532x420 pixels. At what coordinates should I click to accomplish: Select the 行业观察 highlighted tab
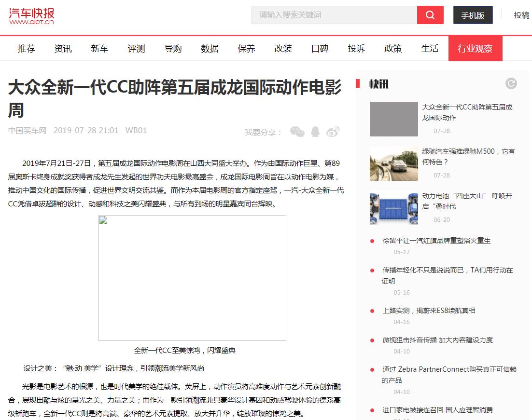pos(476,49)
